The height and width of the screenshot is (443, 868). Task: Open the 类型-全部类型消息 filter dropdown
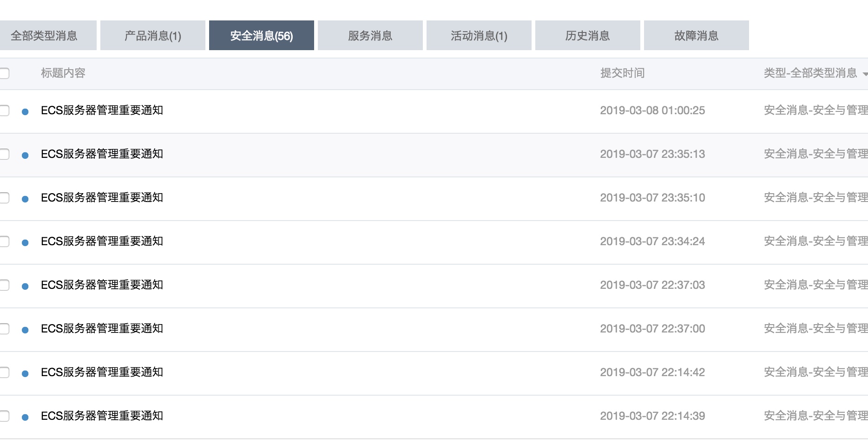click(x=815, y=73)
